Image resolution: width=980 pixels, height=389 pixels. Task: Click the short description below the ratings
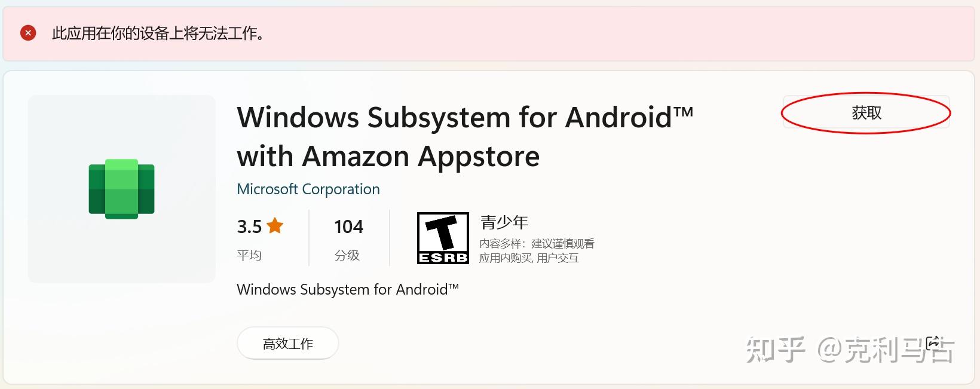coord(347,289)
